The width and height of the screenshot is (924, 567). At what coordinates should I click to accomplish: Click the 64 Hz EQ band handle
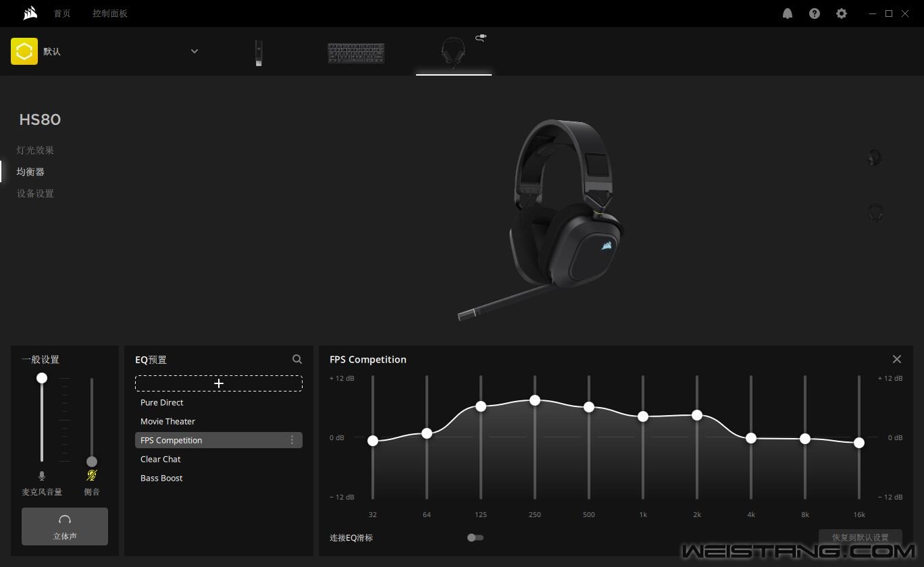click(x=427, y=433)
